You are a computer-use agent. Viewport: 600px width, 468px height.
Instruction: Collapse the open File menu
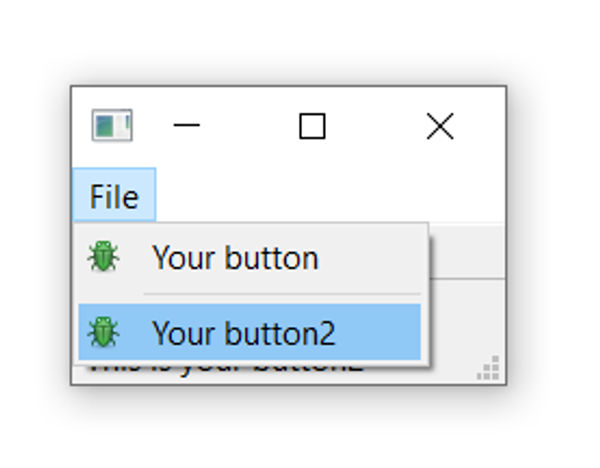click(x=113, y=197)
